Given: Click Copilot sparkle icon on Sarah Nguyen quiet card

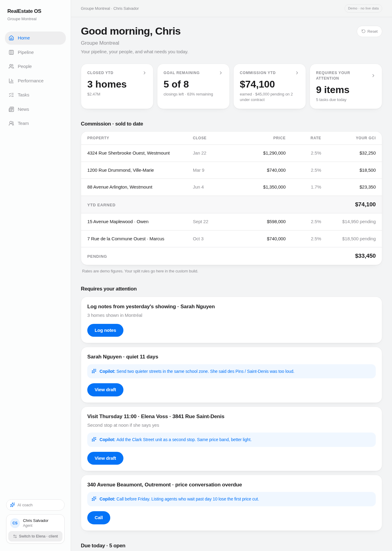Looking at the screenshot, I should [94, 371].
